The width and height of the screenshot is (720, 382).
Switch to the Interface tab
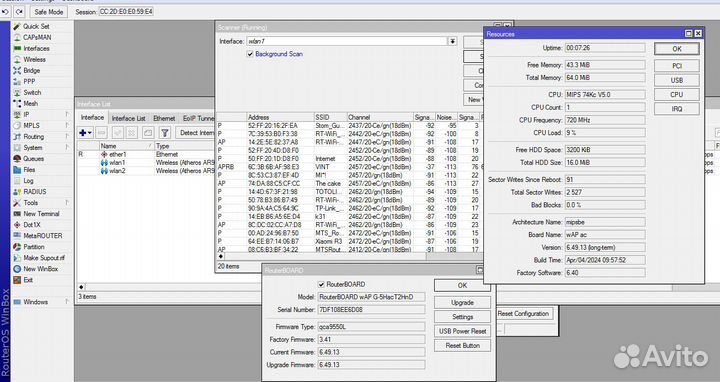[x=92, y=118]
